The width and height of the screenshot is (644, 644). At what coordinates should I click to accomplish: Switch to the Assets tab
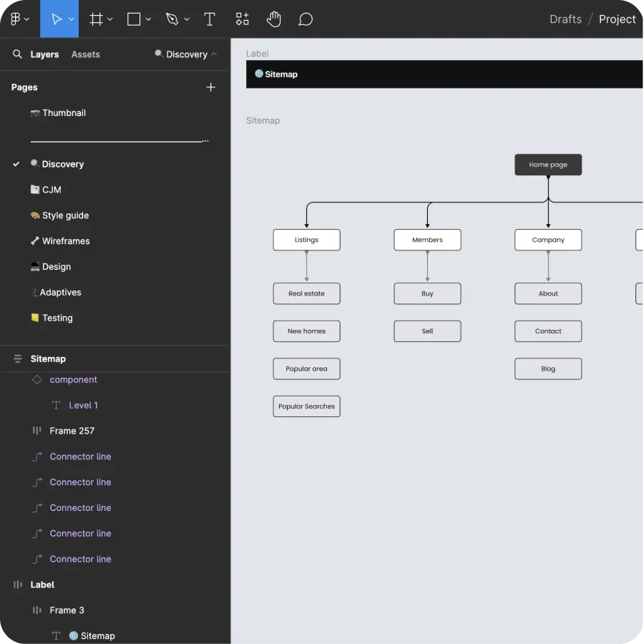[85, 54]
